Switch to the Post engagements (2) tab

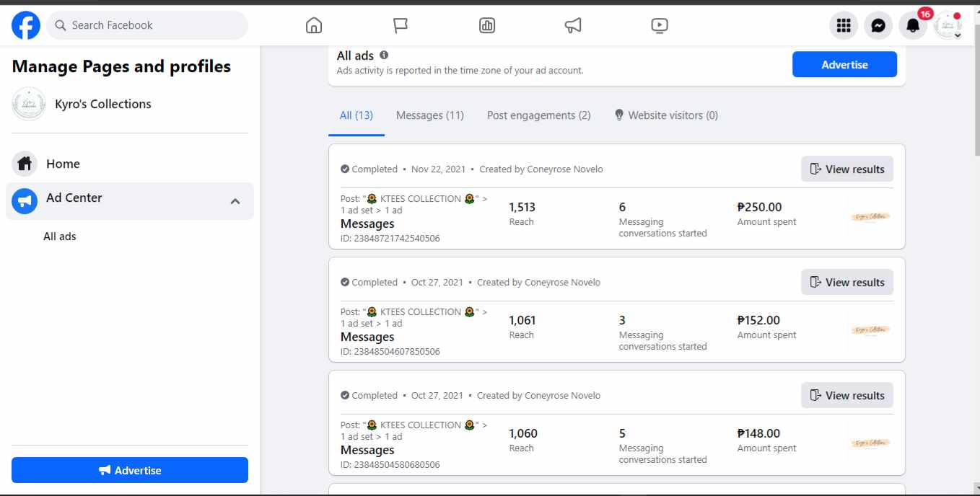[539, 115]
